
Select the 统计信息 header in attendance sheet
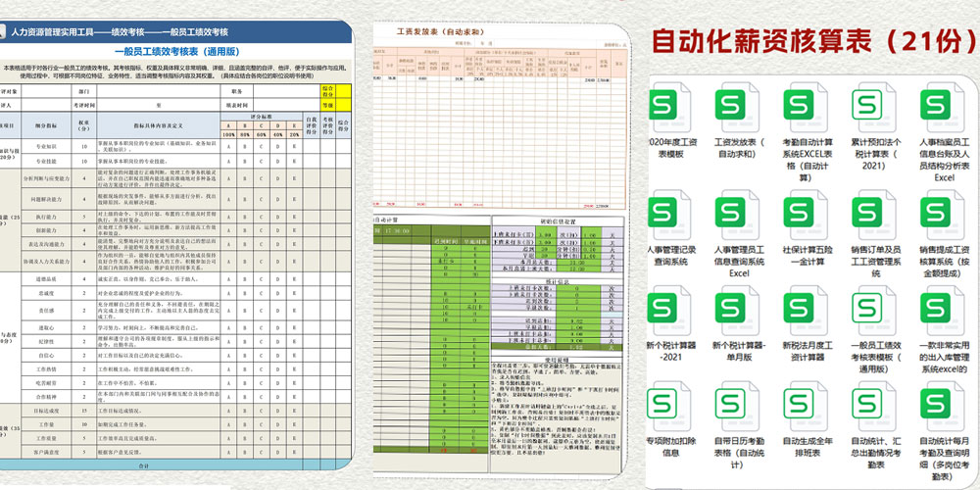(x=556, y=281)
